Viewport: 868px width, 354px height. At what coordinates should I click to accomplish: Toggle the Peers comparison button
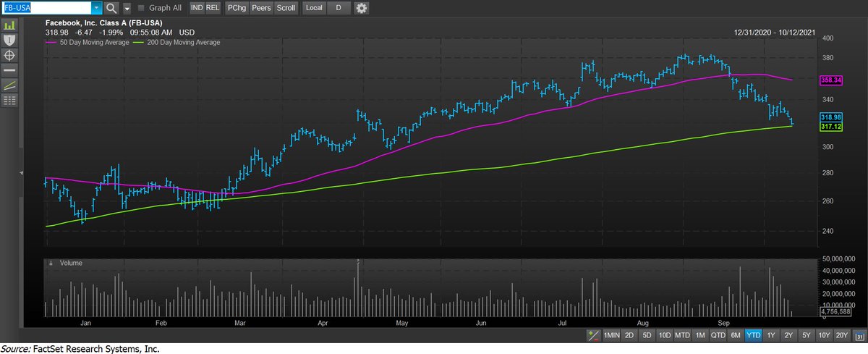tap(261, 8)
